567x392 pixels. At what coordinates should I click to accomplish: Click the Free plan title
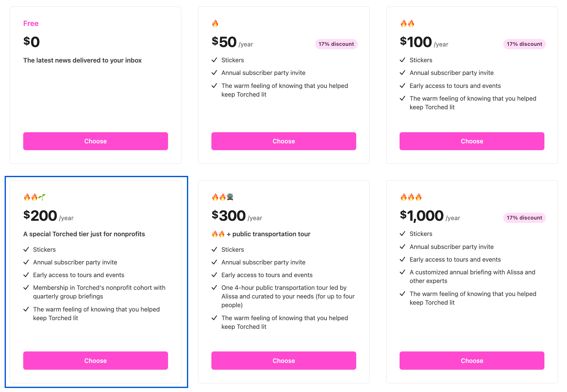(x=31, y=24)
